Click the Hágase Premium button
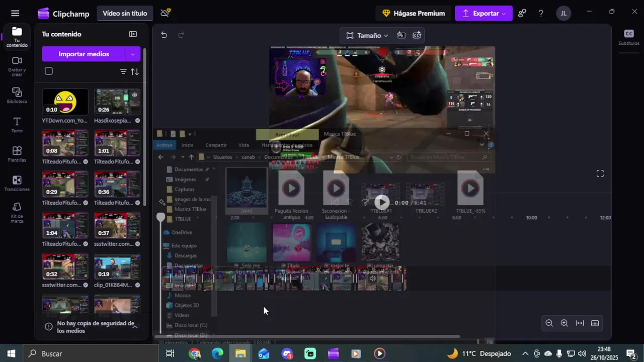 pos(414,14)
